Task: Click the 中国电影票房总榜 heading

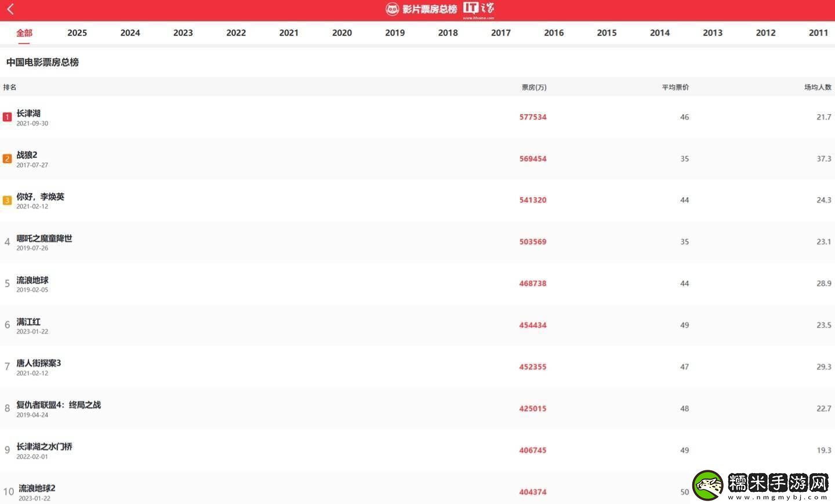Action: (x=42, y=63)
